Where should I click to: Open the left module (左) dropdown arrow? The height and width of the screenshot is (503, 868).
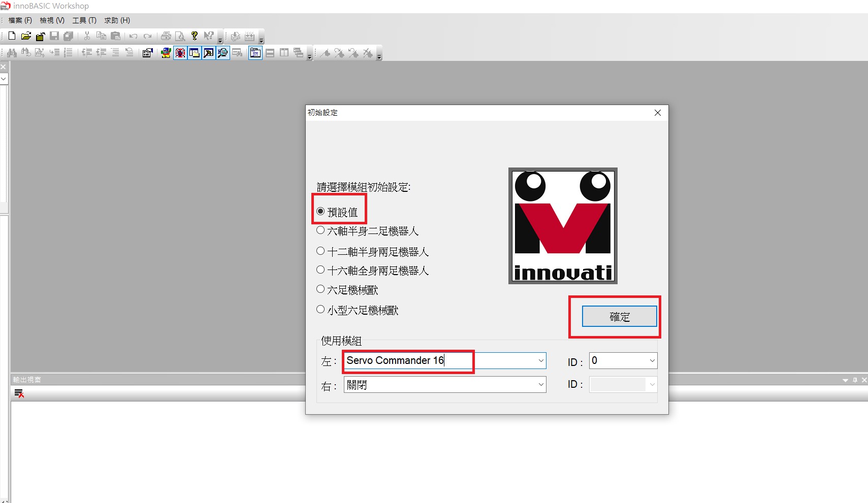click(x=540, y=361)
